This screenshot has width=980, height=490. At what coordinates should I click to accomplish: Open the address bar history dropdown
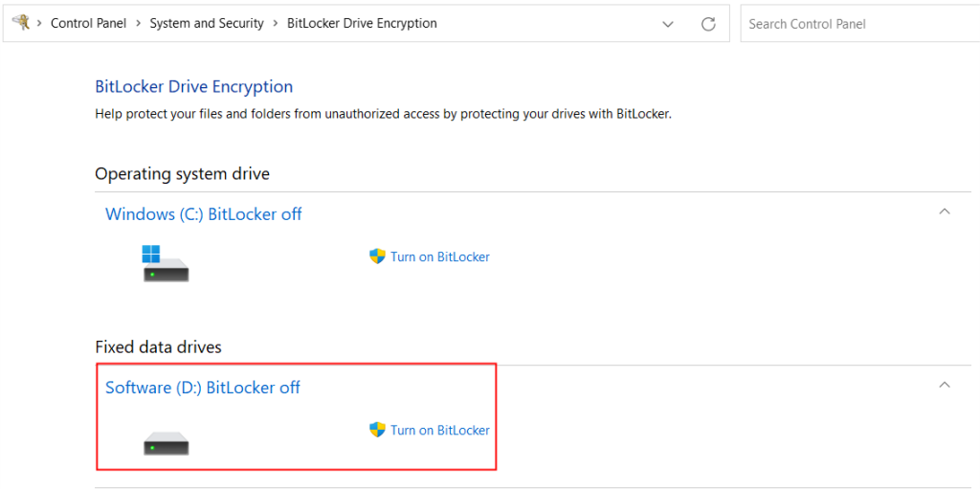668,24
